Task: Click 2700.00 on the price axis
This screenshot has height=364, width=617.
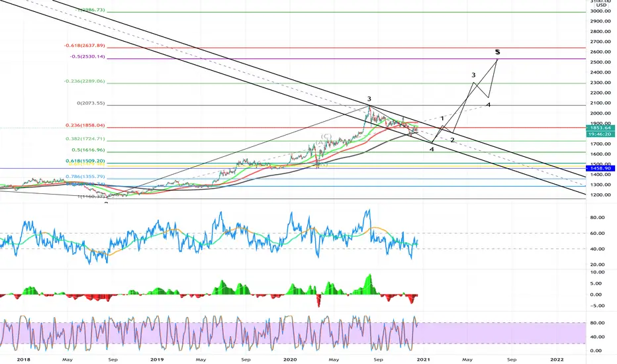Action: (x=600, y=42)
